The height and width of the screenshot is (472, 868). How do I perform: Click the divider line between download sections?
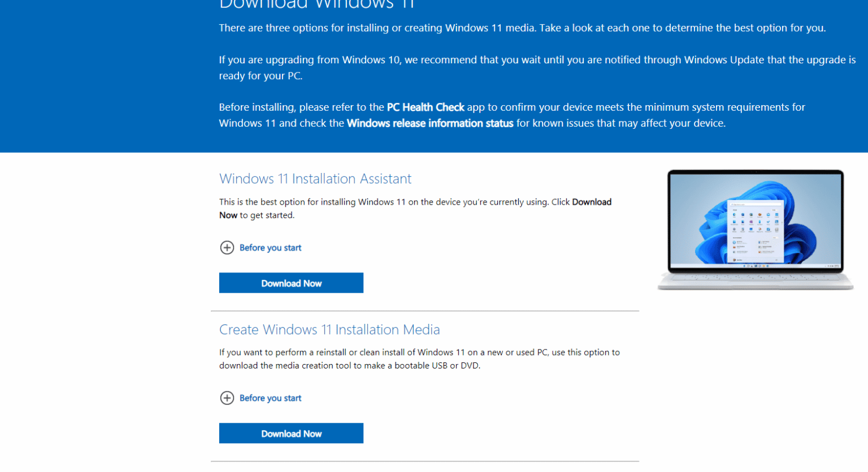pyautogui.click(x=424, y=310)
